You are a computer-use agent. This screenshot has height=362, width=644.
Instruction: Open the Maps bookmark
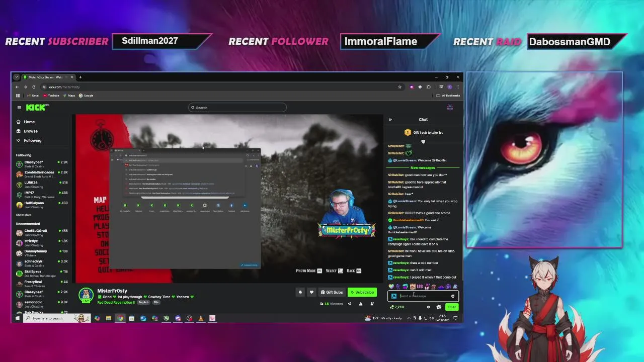[x=69, y=96]
